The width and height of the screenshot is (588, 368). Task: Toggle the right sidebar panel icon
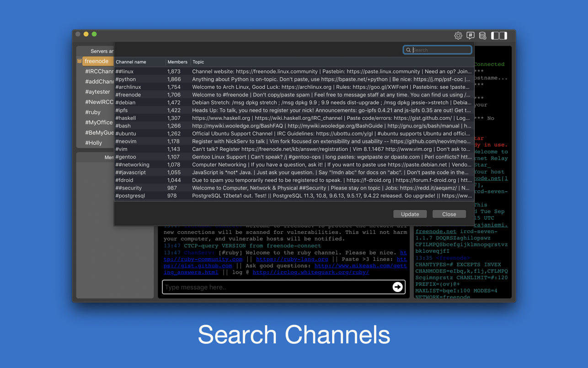503,35
